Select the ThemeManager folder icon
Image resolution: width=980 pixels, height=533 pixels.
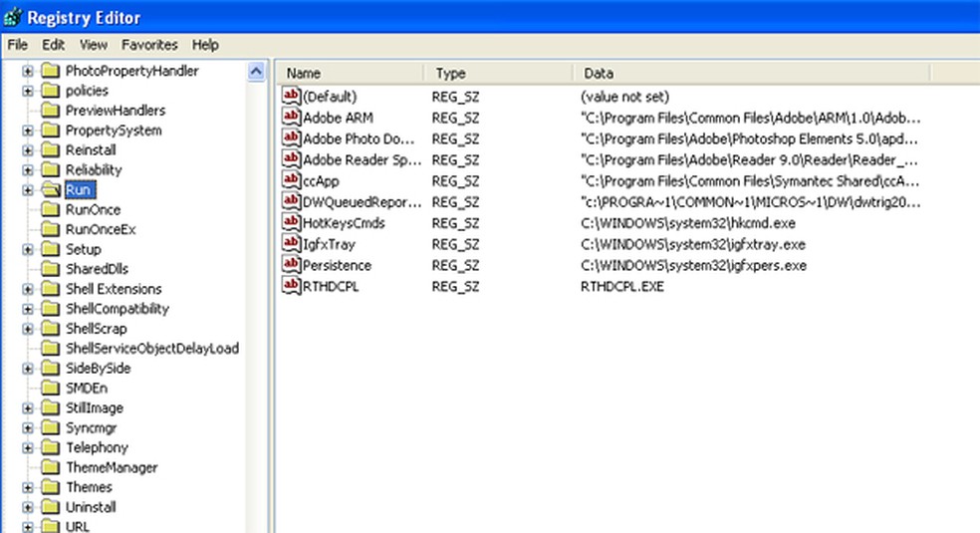click(50, 467)
